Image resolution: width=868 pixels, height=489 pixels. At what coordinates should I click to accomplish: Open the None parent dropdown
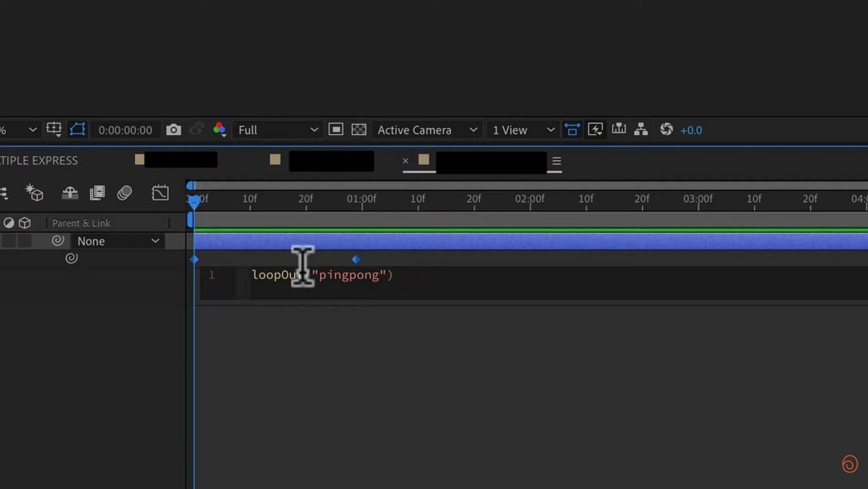(x=117, y=241)
